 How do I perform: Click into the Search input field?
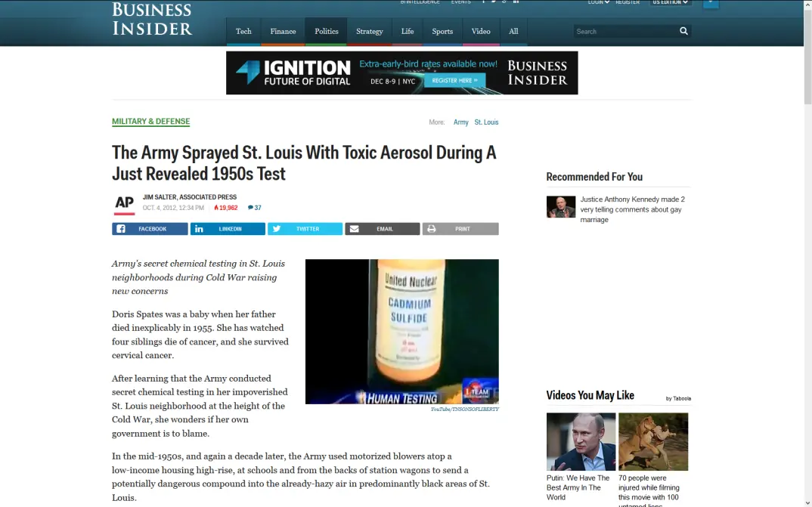[x=624, y=31]
